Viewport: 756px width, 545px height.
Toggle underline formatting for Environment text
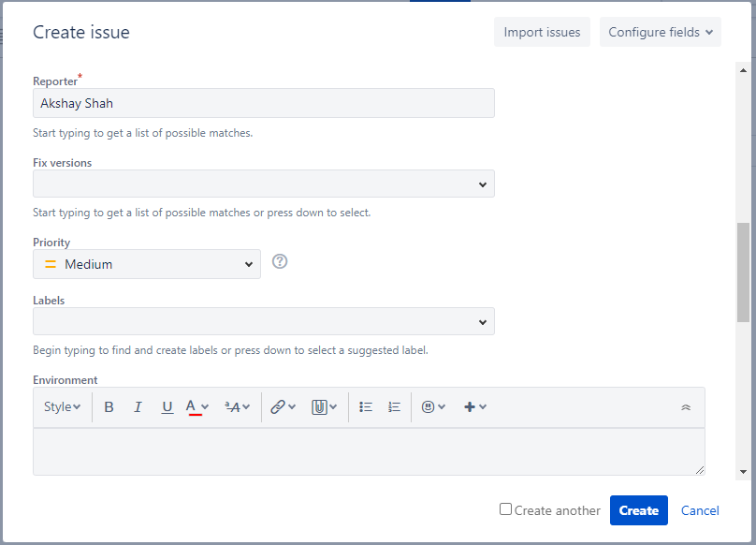[x=167, y=406]
